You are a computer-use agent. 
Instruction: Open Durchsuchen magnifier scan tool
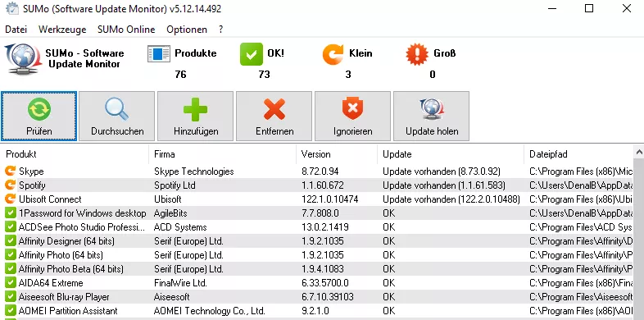pos(117,117)
